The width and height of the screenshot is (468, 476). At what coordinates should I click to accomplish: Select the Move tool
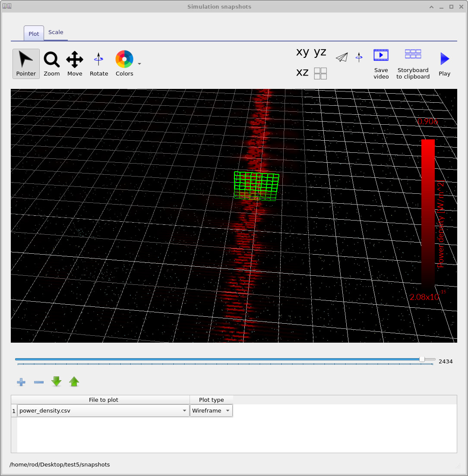coord(75,63)
